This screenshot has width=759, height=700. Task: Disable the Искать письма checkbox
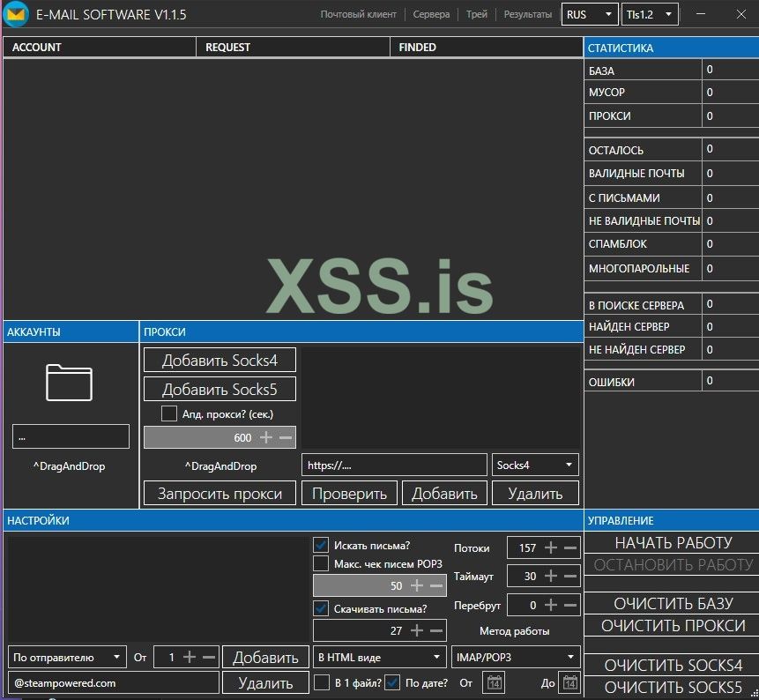click(x=320, y=545)
